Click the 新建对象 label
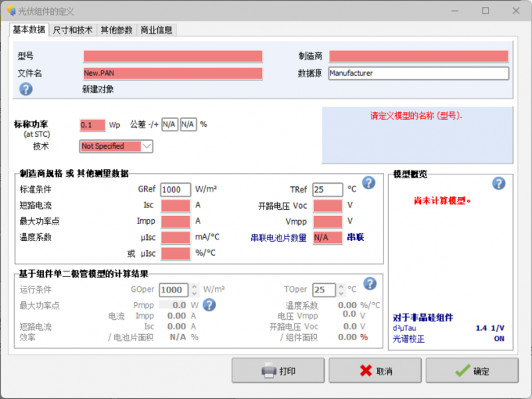The width and height of the screenshot is (532, 399). click(x=98, y=89)
